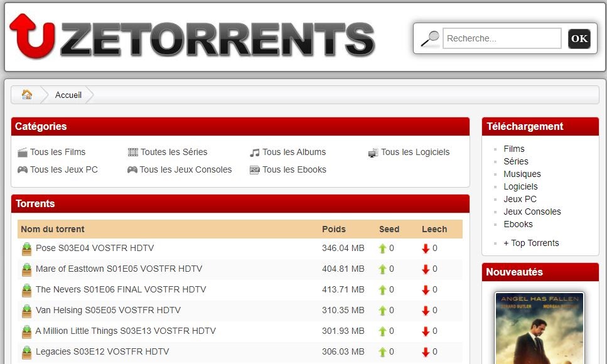Select Séries in Téléchargement sidebar
Screen dimensions: 607x364
tap(516, 161)
